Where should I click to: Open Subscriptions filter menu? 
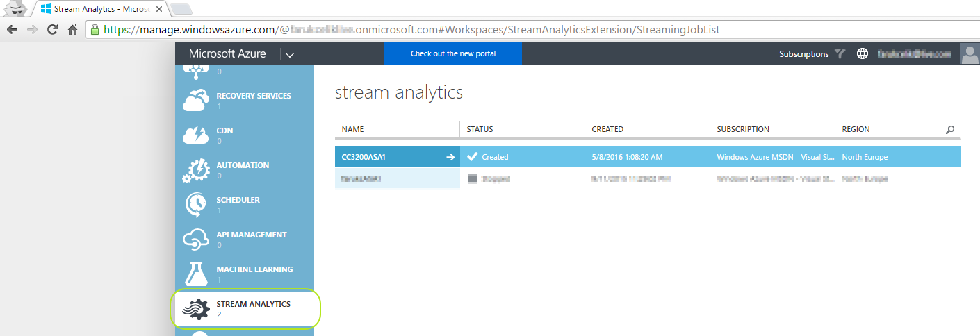[x=803, y=53]
